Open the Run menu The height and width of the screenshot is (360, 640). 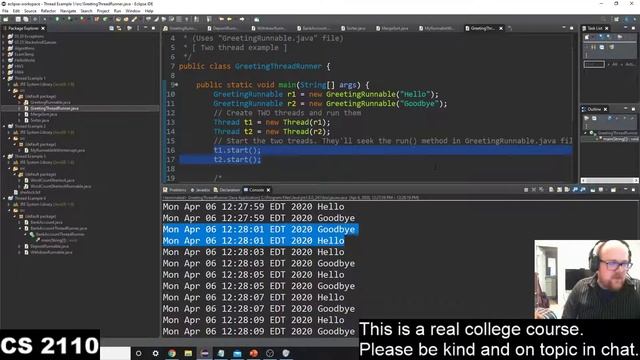point(117,11)
